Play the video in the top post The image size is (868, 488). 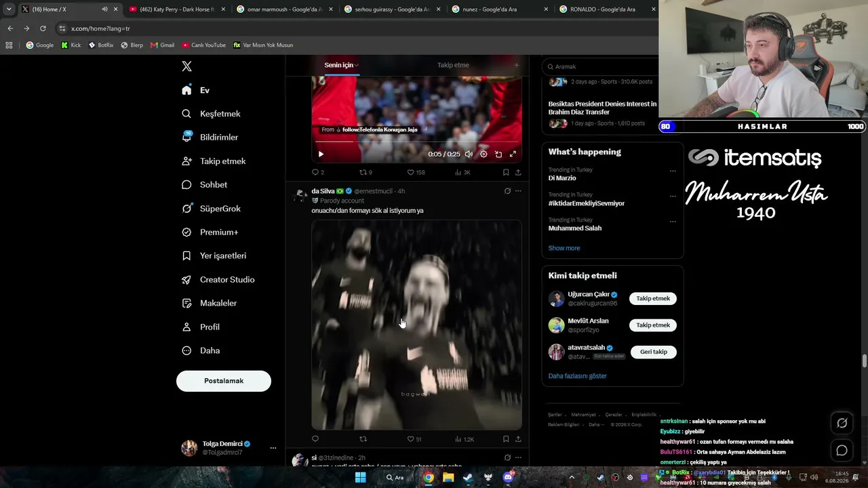click(x=321, y=154)
